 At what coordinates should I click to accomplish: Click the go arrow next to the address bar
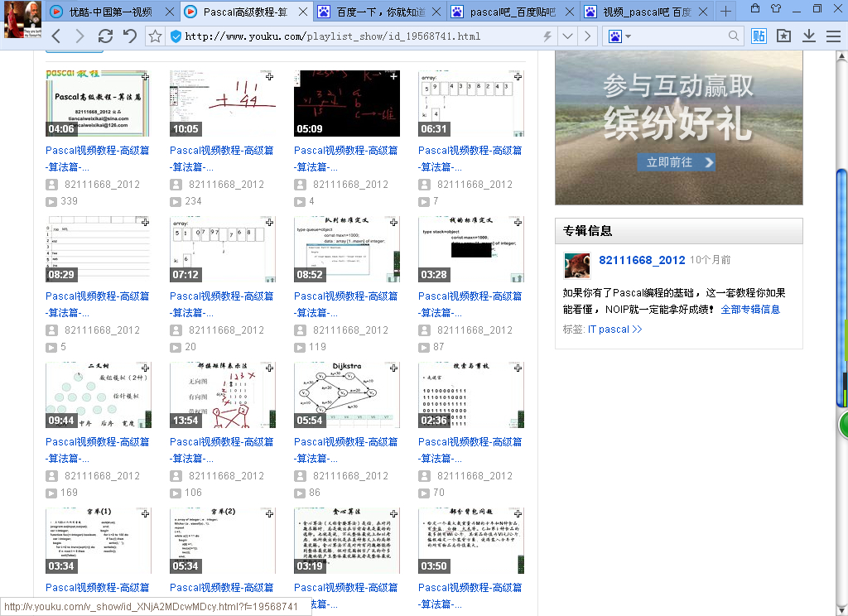pos(588,36)
